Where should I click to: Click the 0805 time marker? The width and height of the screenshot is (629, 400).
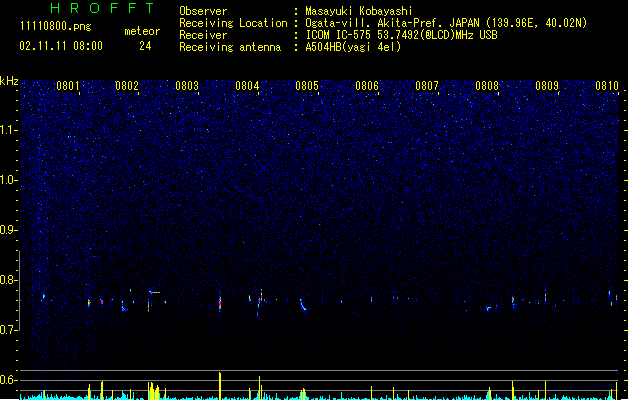[307, 86]
